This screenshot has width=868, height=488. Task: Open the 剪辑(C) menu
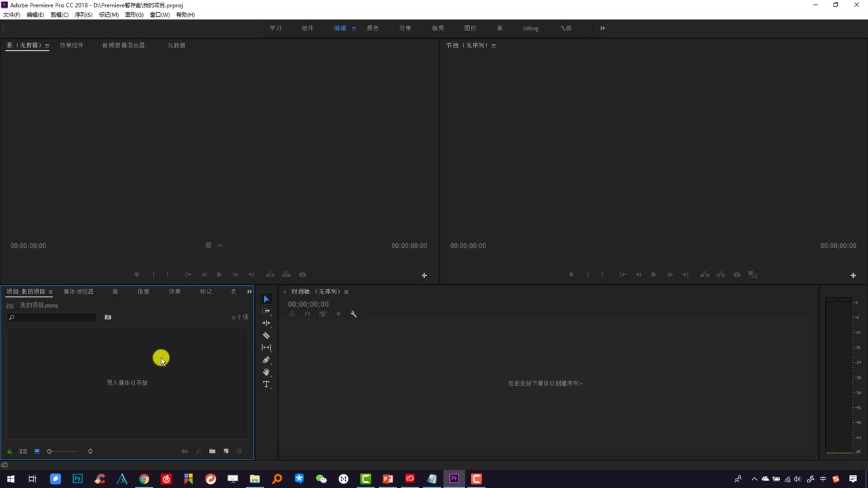pos(59,15)
